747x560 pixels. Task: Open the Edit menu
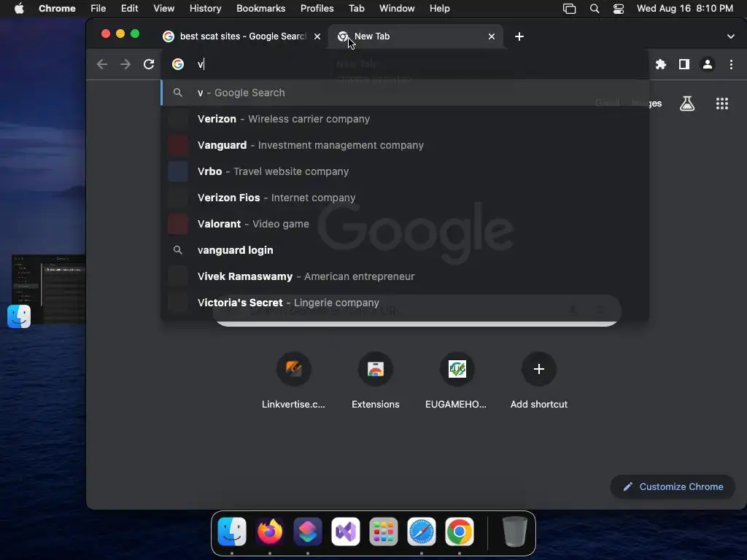pos(130,9)
